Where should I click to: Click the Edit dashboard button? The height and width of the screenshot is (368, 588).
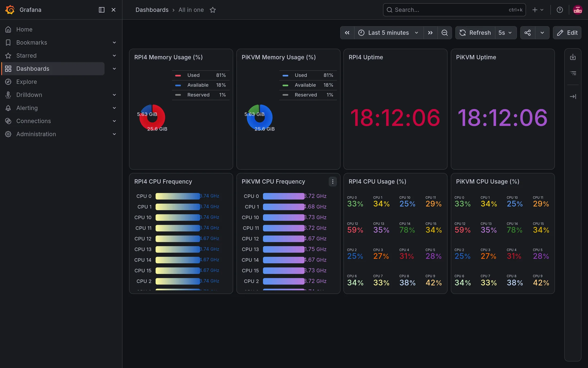[567, 33]
